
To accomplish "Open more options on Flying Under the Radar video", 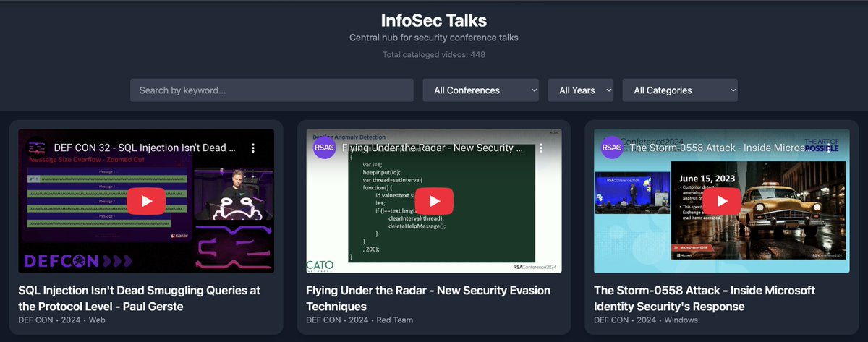I will [541, 148].
